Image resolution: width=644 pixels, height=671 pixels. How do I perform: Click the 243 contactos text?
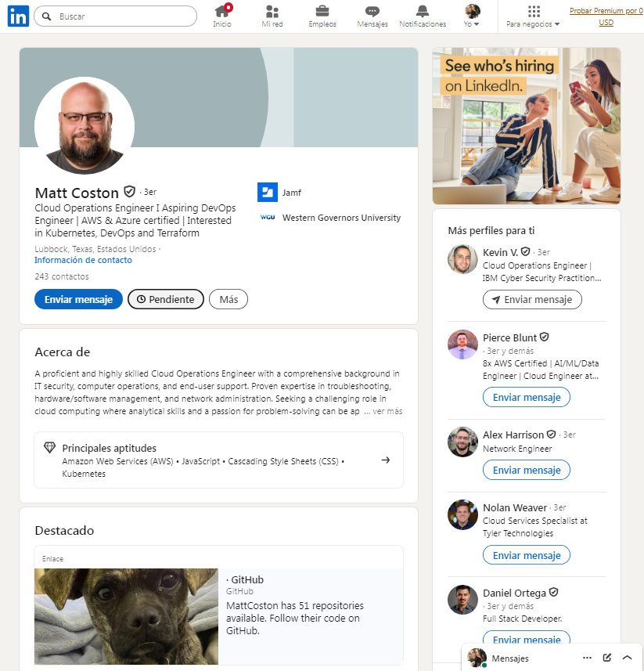(x=62, y=276)
